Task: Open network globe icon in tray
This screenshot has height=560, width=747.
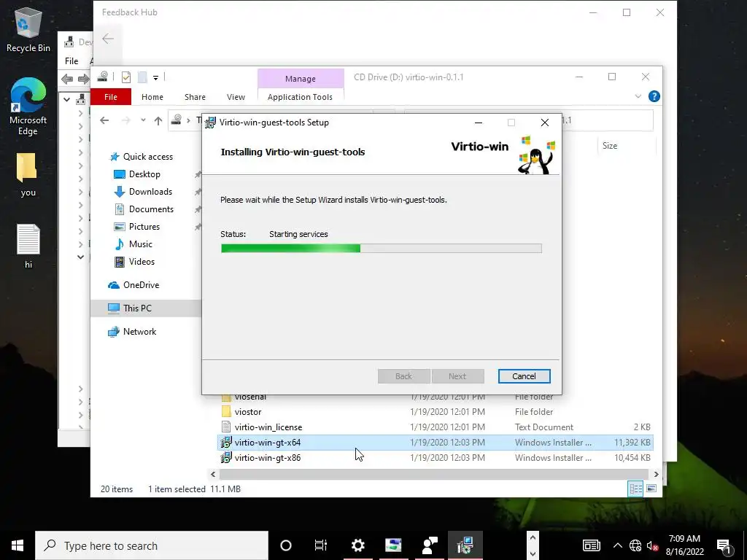Action: coord(635,545)
